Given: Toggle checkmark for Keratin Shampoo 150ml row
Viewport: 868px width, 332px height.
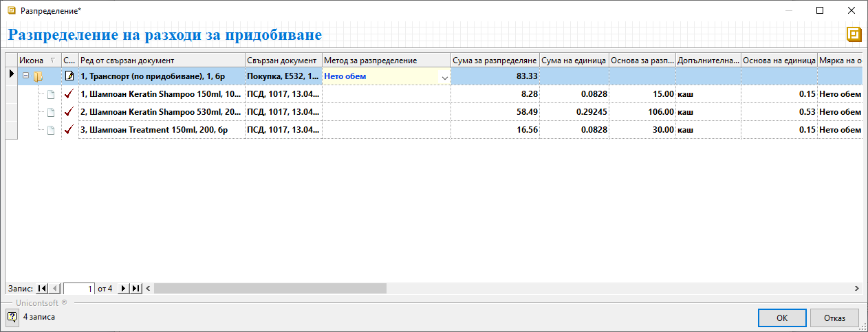Looking at the screenshot, I should (x=69, y=94).
